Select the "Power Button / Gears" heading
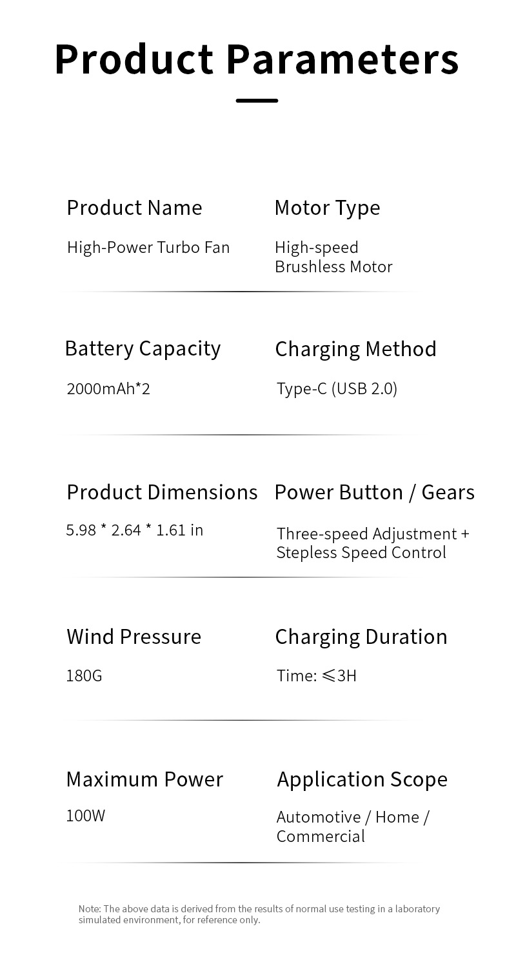Screen dimensions: 516x980 [x=374, y=492]
